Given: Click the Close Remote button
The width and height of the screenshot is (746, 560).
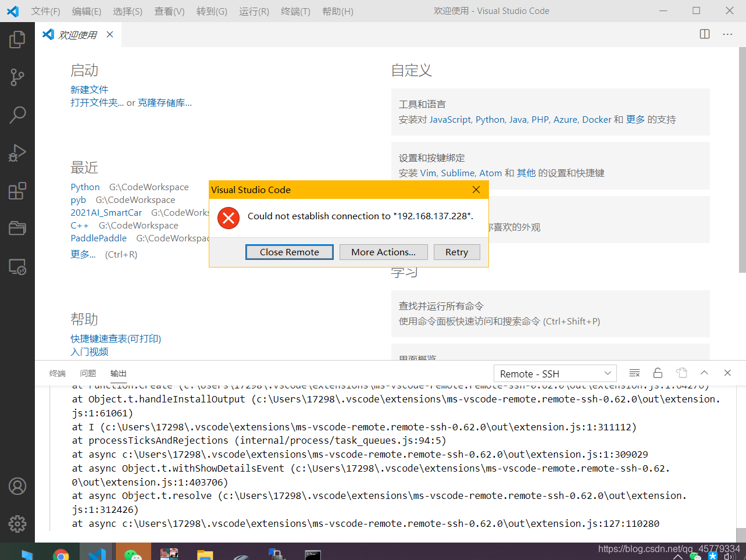Looking at the screenshot, I should tap(290, 252).
